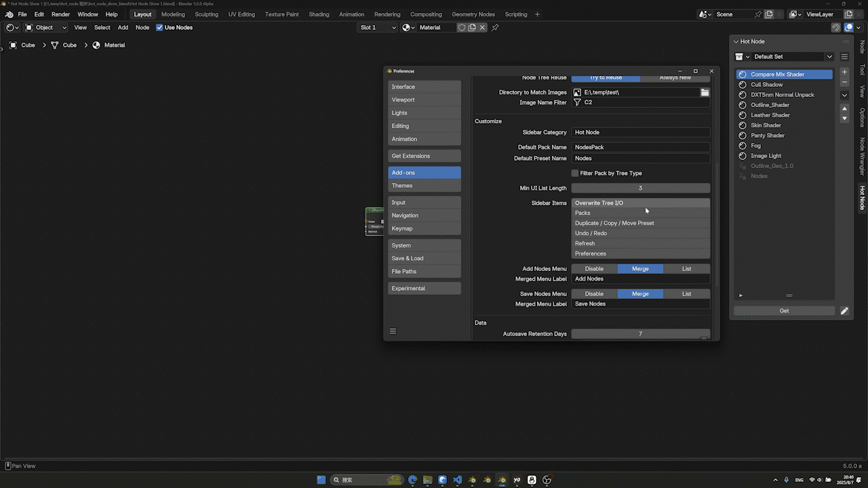Toggle the Use Nodes checkbox
The width and height of the screenshot is (868, 488).
[159, 28]
